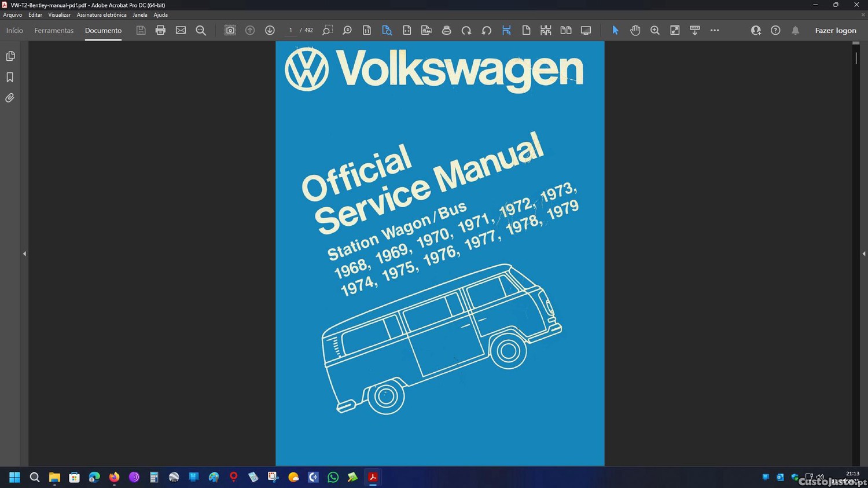Expand the left navigation pane arrow
Image resolution: width=868 pixels, height=488 pixels.
(24, 254)
